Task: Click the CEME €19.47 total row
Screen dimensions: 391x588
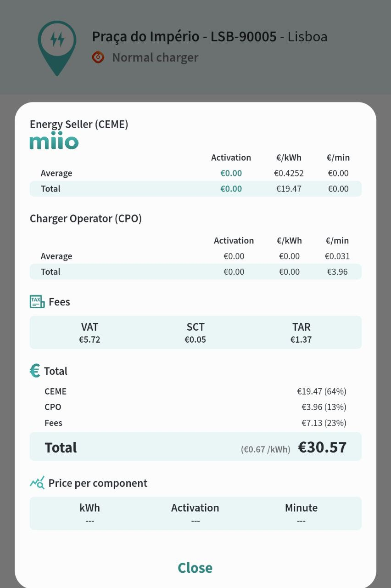Action: [195, 391]
